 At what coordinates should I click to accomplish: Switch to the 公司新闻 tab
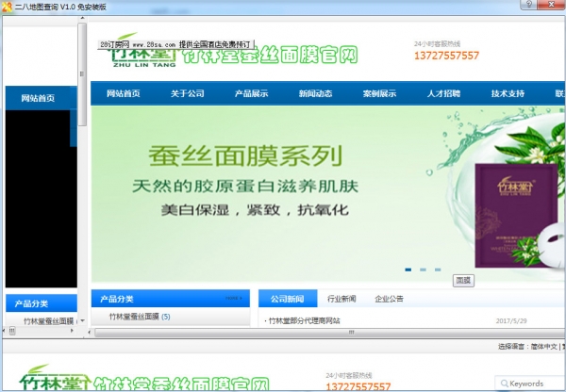[288, 299]
